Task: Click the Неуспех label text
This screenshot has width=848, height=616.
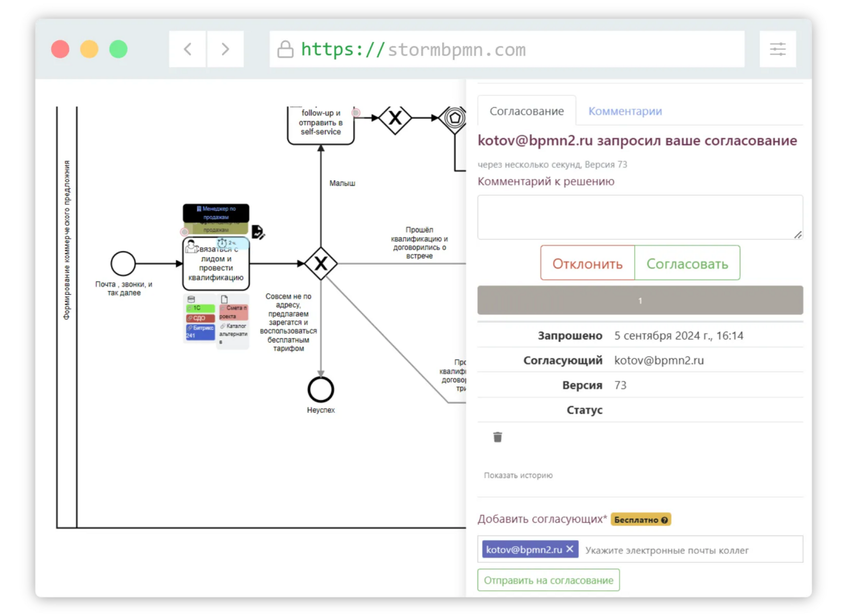Action: (321, 410)
